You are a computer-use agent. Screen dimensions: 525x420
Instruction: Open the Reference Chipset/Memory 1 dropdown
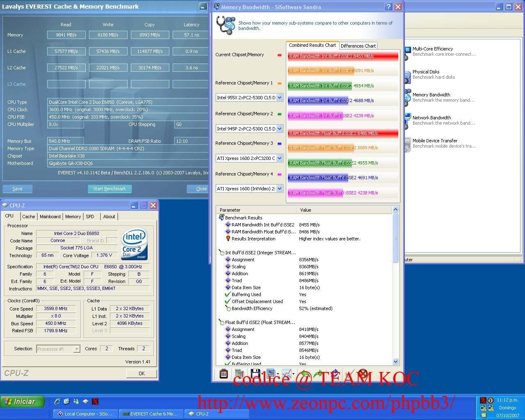click(279, 98)
